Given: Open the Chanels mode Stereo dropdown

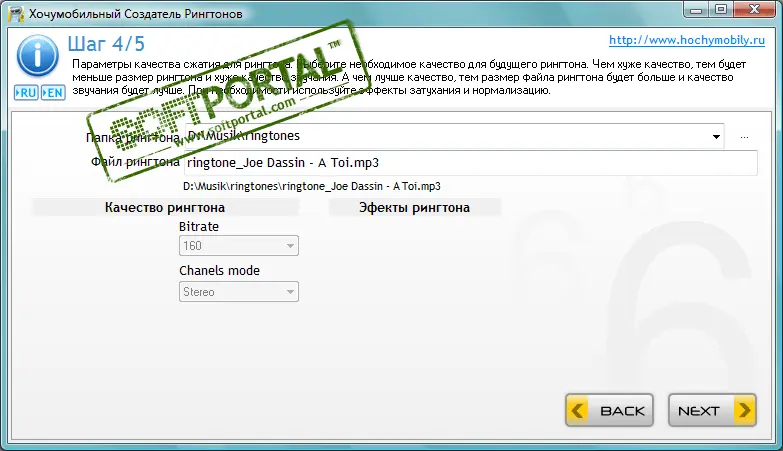Looking at the screenshot, I should 239,292.
